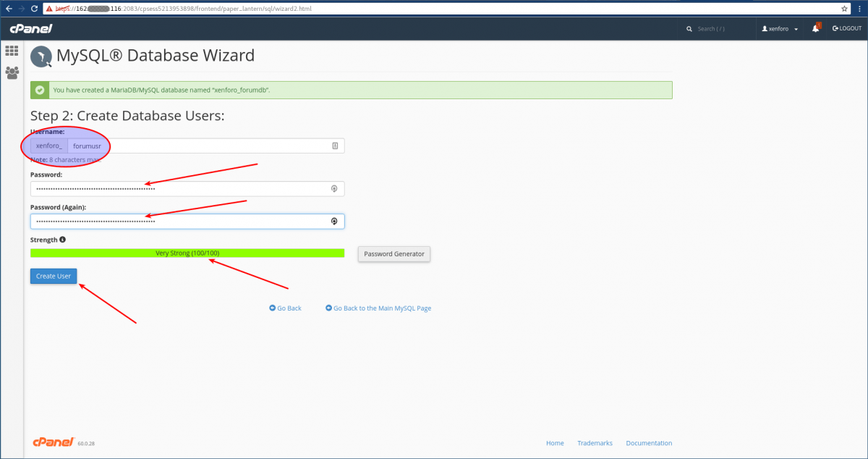The width and height of the screenshot is (868, 459).
Task: Click the search magnifier in the top bar
Action: (x=689, y=28)
